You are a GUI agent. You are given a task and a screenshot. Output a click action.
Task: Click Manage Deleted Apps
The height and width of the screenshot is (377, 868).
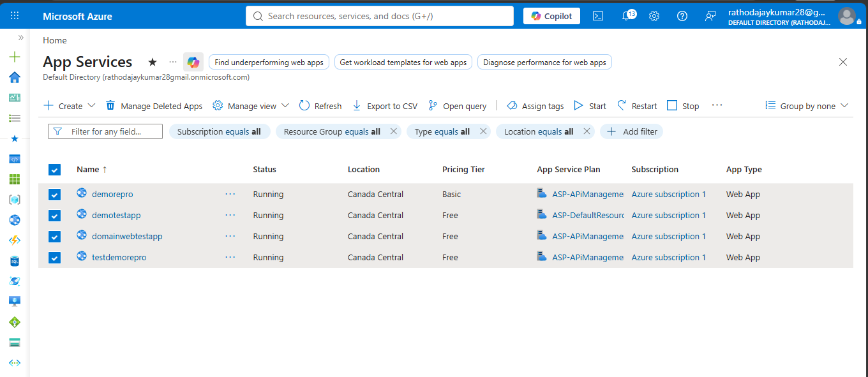click(x=154, y=106)
